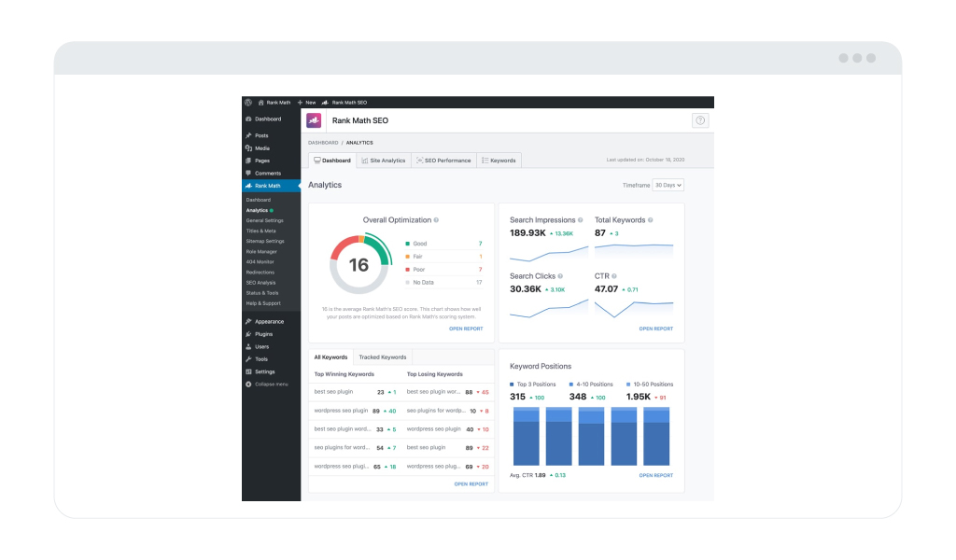Open Help & Support submenu item
The image size is (956, 560).
coord(263,303)
